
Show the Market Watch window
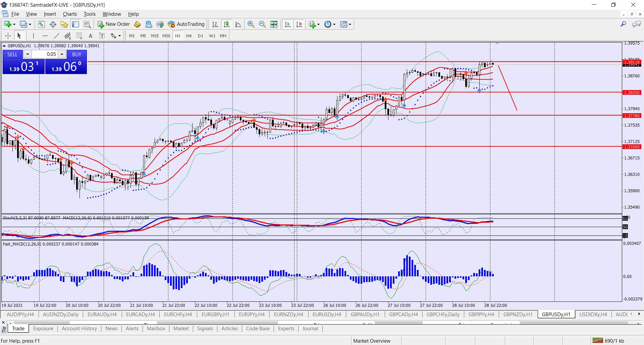pyautogui.click(x=41, y=24)
